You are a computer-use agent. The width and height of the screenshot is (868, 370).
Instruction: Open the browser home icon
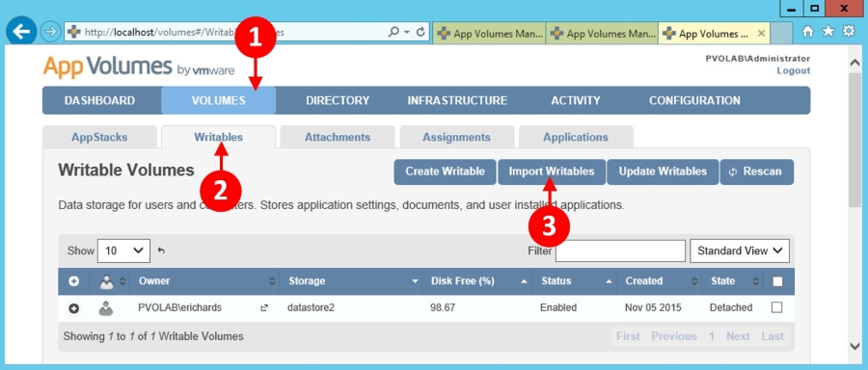(807, 32)
